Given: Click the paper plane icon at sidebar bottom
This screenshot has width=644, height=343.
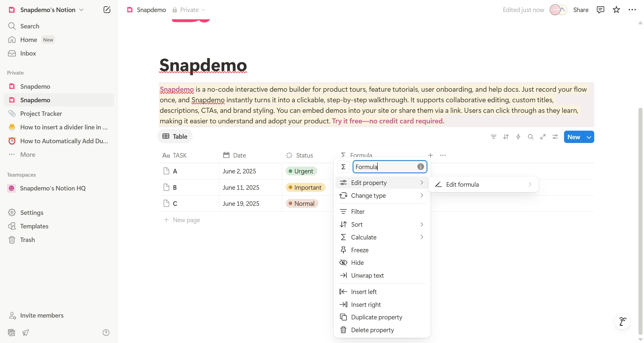Looking at the screenshot, I should coord(25,332).
